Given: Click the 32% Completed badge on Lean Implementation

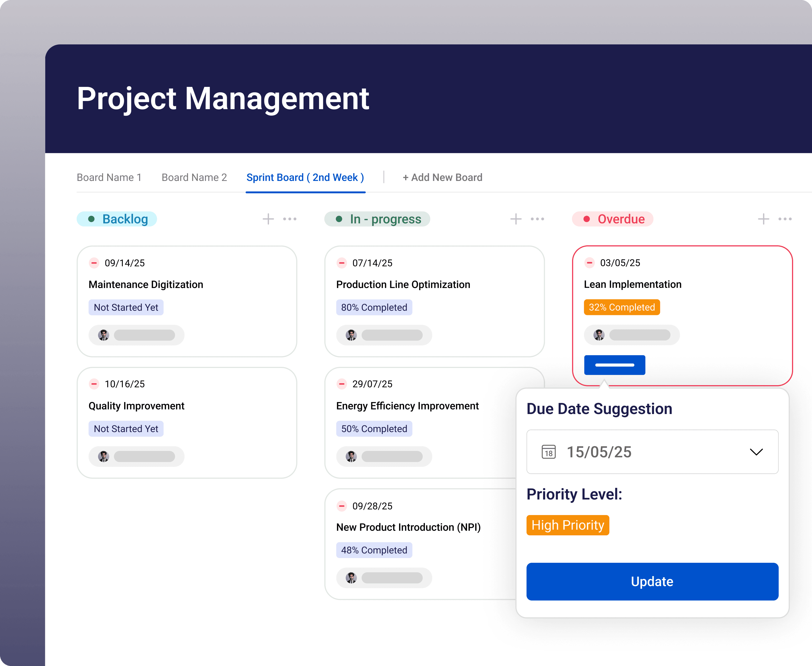Looking at the screenshot, I should (621, 307).
